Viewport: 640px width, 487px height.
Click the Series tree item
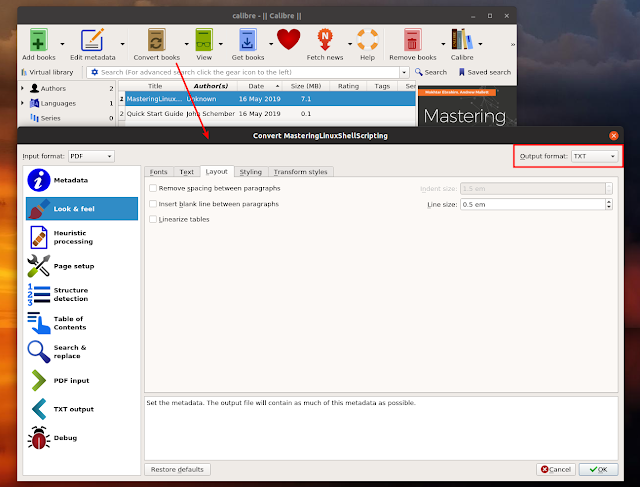[51, 118]
